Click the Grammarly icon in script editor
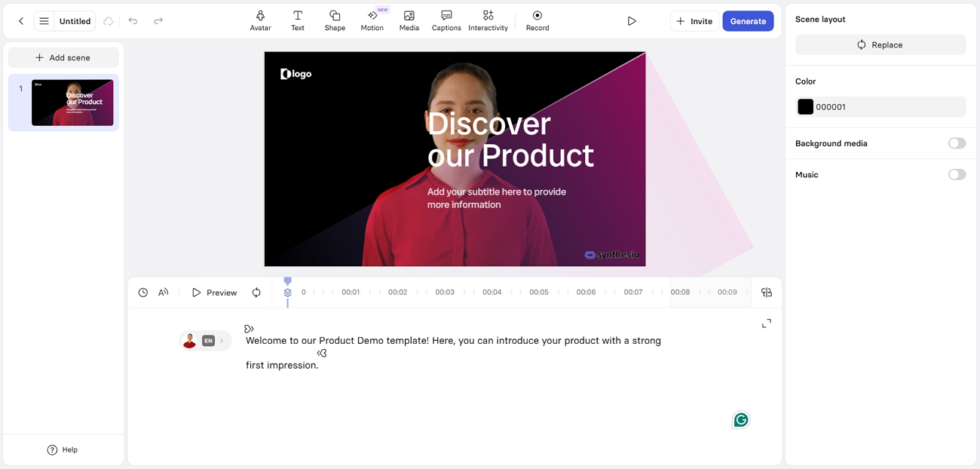This screenshot has width=980, height=469. click(x=741, y=420)
